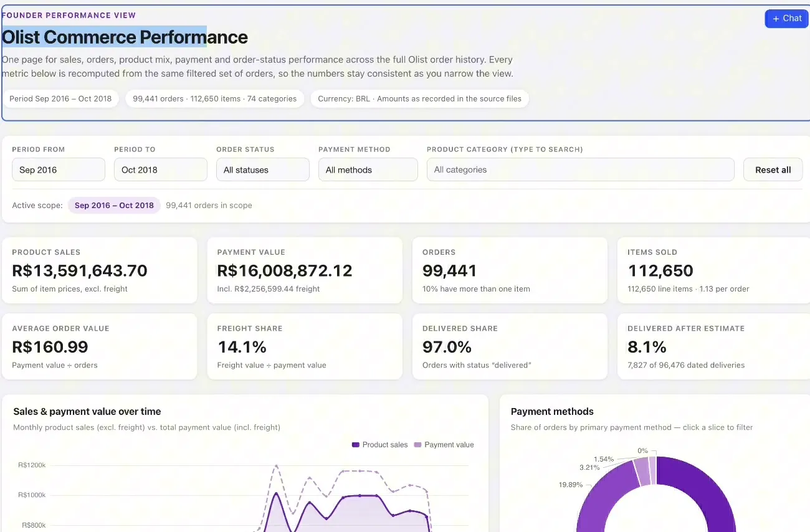Click the Orders card value 99,441
This screenshot has height=532, width=810.
450,271
